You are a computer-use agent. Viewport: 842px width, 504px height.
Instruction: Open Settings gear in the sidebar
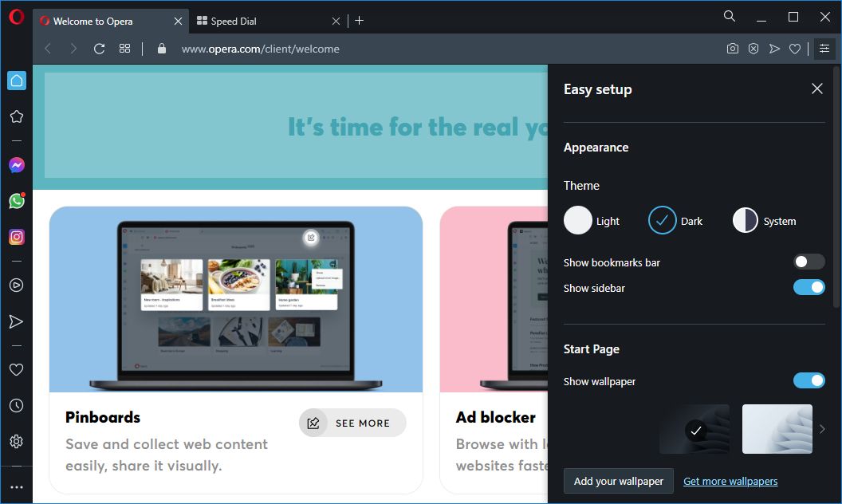tap(17, 441)
